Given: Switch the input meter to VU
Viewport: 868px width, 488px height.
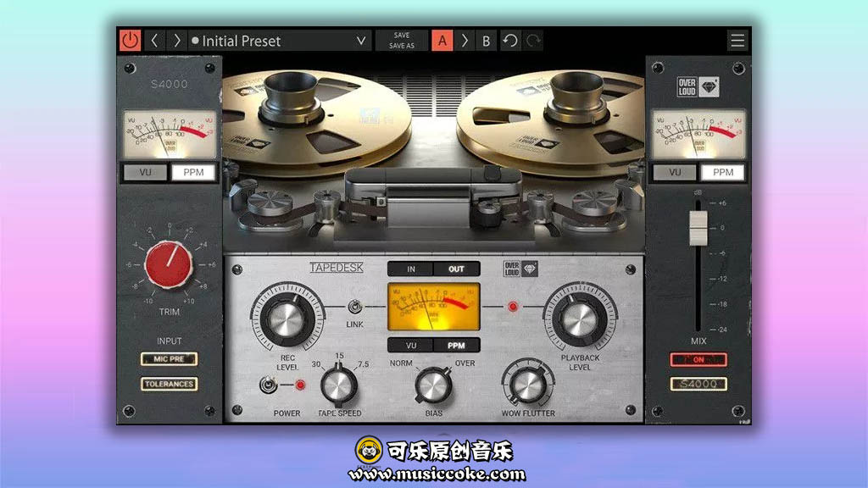Looking at the screenshot, I should [x=145, y=172].
